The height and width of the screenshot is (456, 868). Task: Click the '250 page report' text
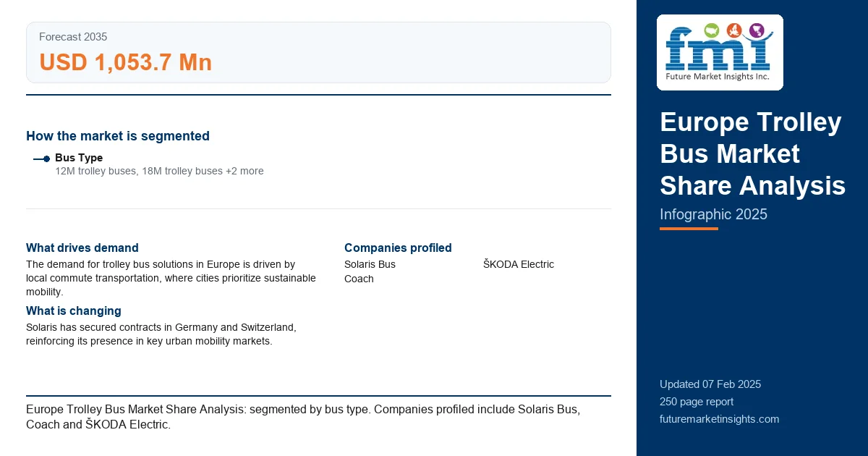pos(697,402)
